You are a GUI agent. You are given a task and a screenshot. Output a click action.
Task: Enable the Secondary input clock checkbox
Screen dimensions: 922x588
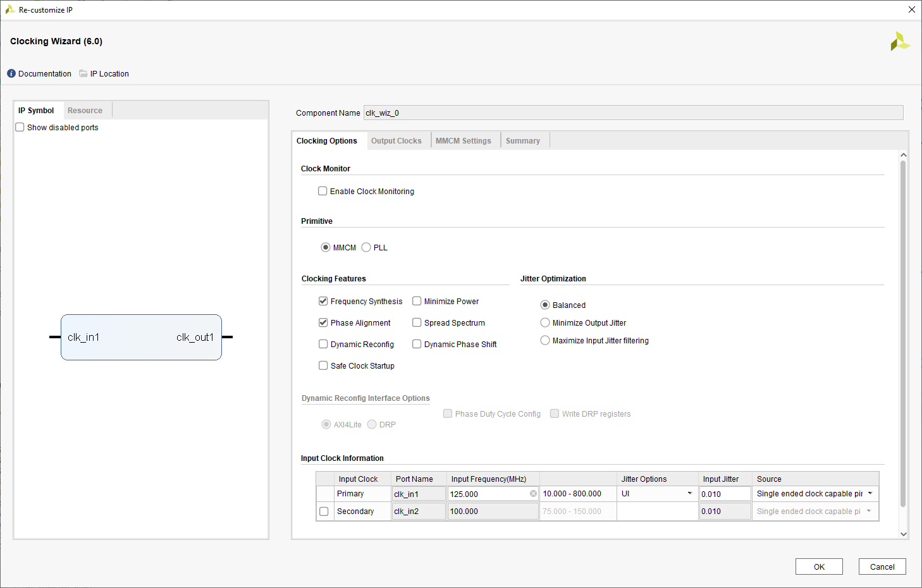pyautogui.click(x=324, y=511)
